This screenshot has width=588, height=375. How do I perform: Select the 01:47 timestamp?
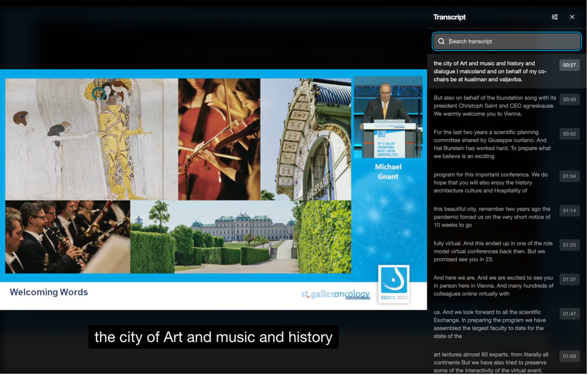coord(569,314)
